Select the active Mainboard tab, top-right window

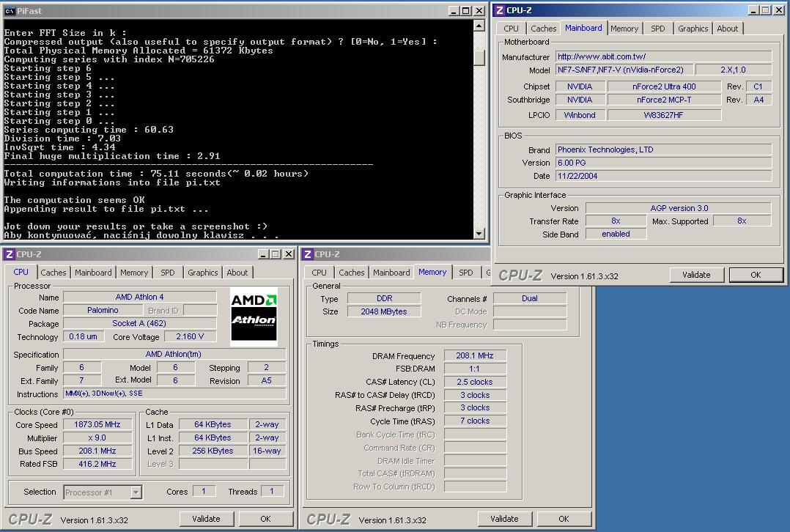click(x=583, y=28)
